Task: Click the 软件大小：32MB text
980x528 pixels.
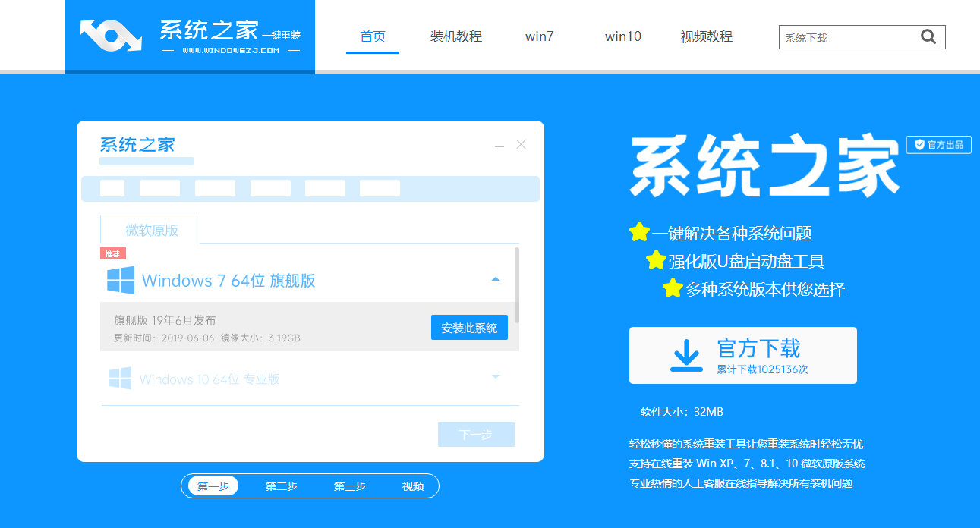Action: [682, 412]
